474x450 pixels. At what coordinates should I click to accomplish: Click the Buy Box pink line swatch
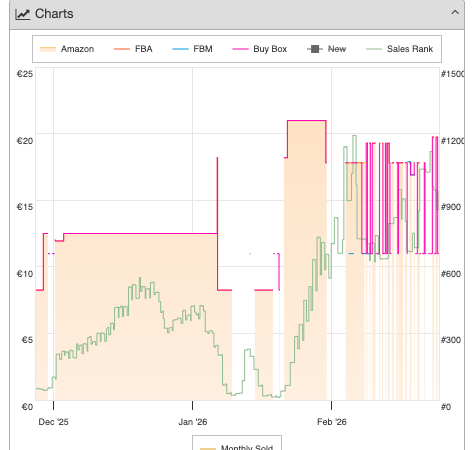240,49
